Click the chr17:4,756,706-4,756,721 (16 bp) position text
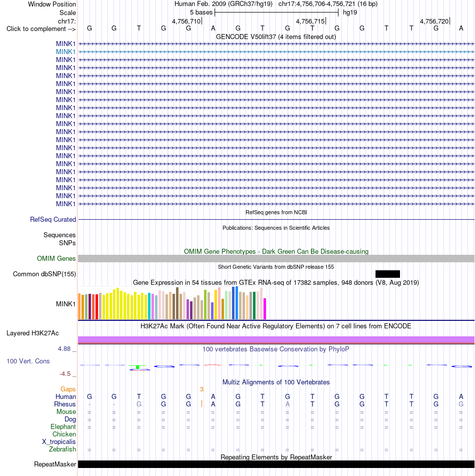Screen dimensions: 475x476 (x=328, y=4)
